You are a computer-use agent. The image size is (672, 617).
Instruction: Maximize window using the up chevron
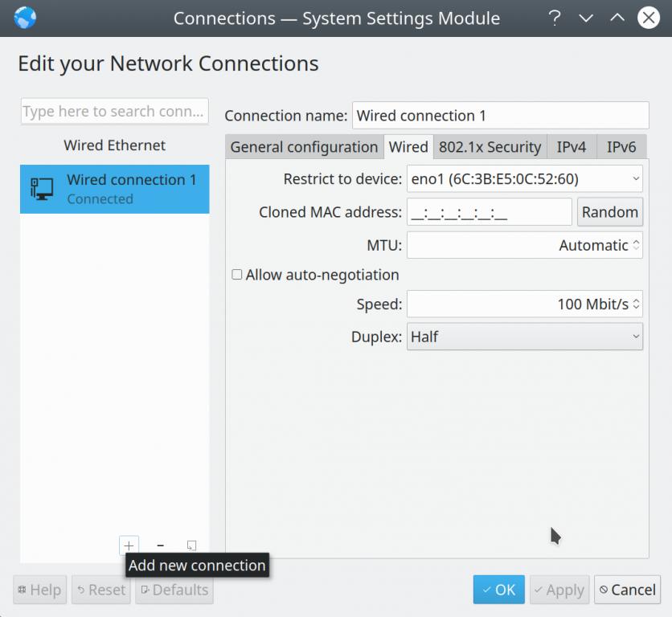[617, 18]
